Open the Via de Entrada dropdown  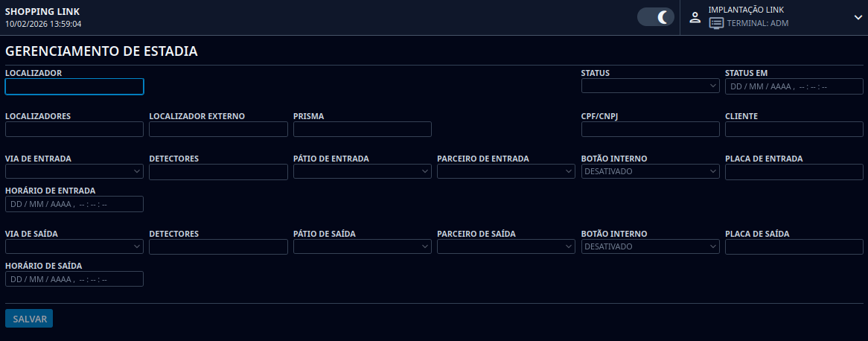pyautogui.click(x=74, y=172)
